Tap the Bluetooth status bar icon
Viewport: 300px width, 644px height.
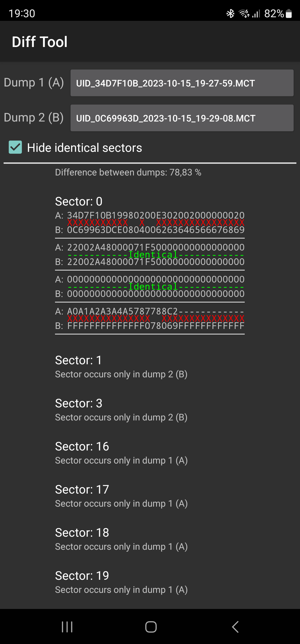click(230, 13)
